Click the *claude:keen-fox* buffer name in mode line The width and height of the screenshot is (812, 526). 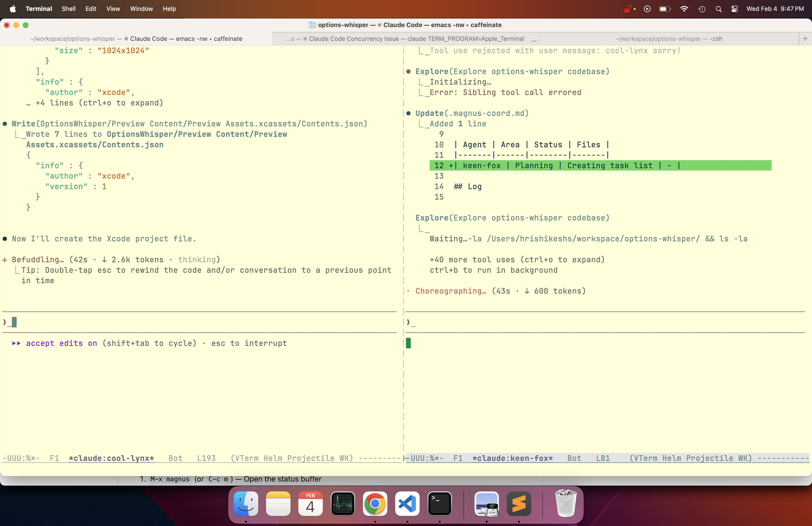512,459
